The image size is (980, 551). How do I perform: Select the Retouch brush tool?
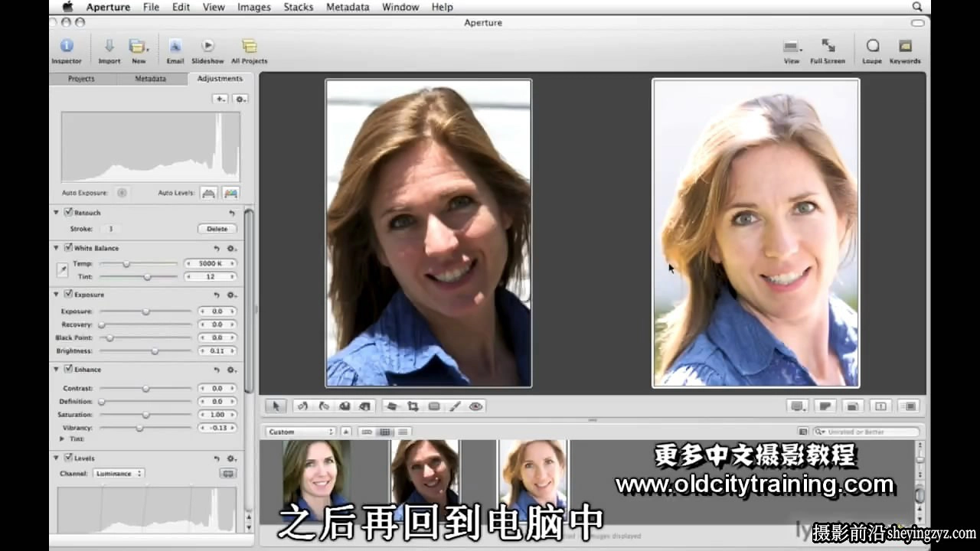point(455,406)
